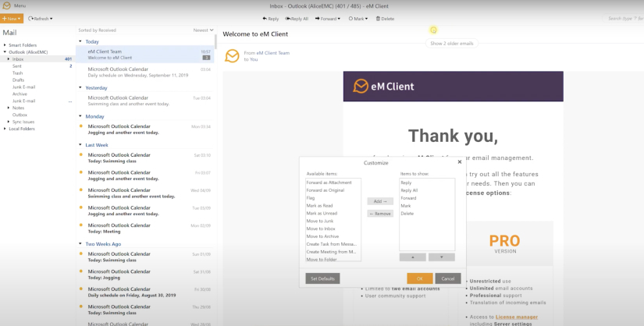Open the Refresh dropdown arrow

(x=51, y=19)
